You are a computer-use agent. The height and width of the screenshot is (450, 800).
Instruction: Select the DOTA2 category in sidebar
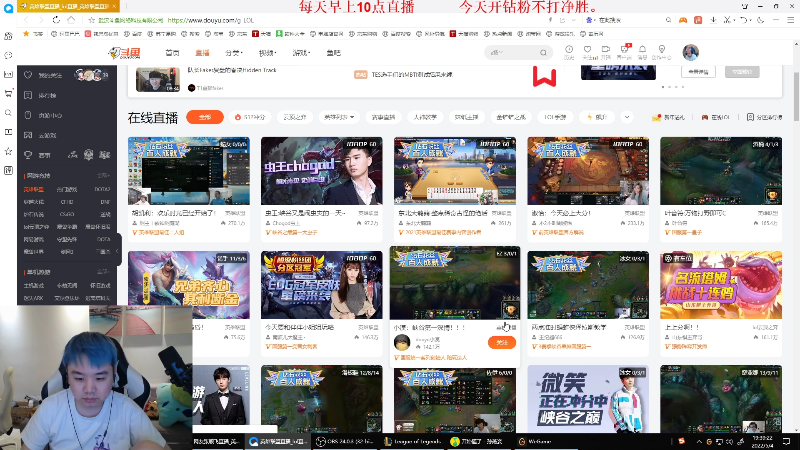tap(102, 189)
